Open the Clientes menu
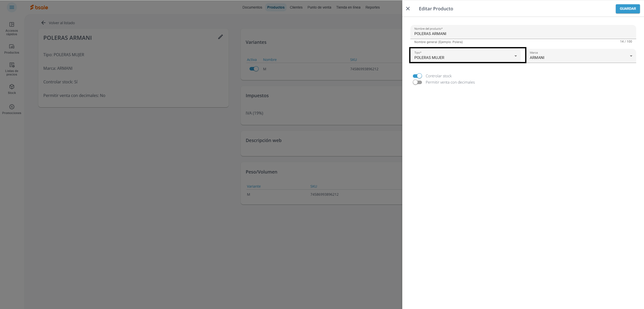This screenshot has width=644, height=309. [296, 7]
